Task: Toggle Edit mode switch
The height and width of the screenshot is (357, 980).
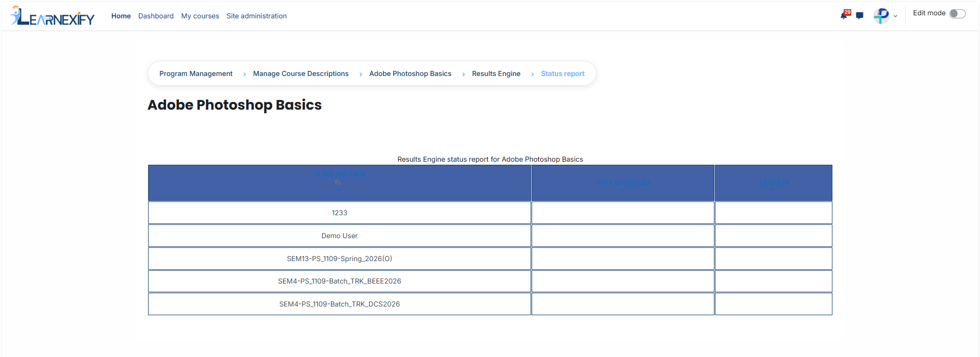Action: tap(958, 14)
